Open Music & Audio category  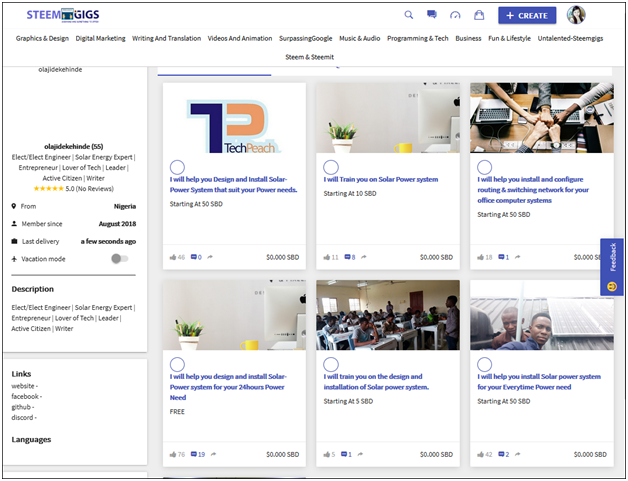[360, 38]
